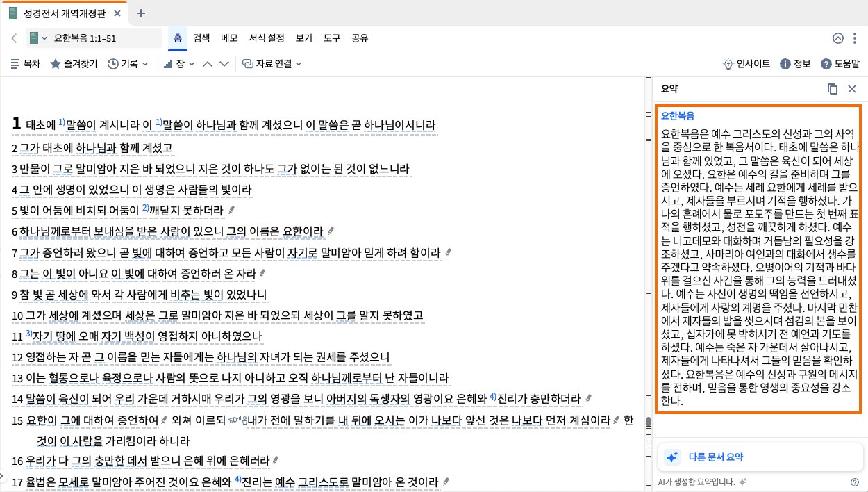The height and width of the screenshot is (492, 868).
Task: Open the 검색 tab
Action: 201,38
